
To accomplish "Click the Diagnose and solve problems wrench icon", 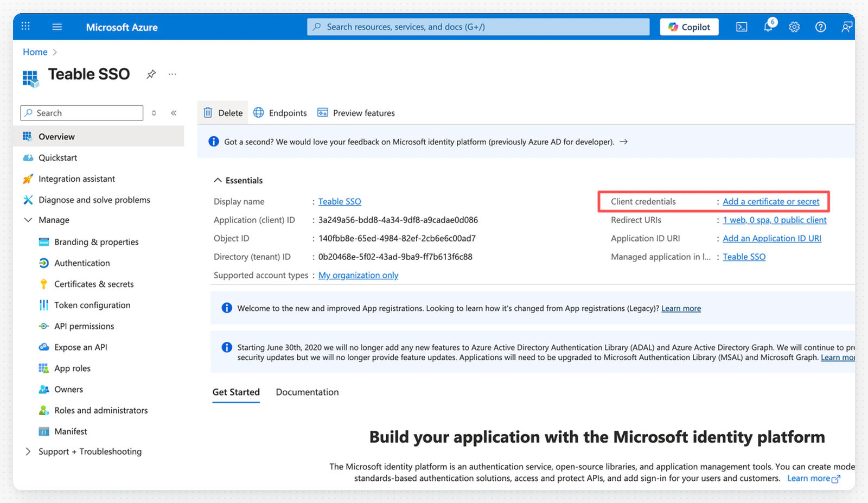I will coord(28,200).
